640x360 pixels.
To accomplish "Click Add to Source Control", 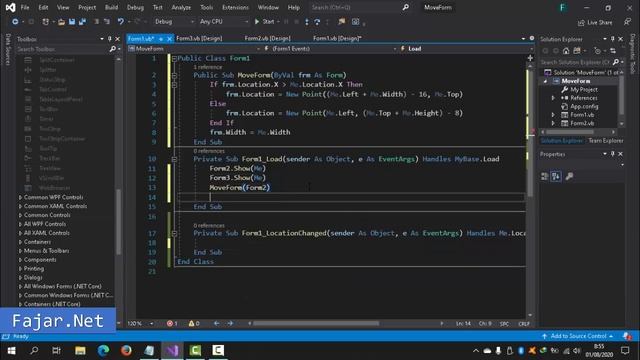I will pos(578,336).
